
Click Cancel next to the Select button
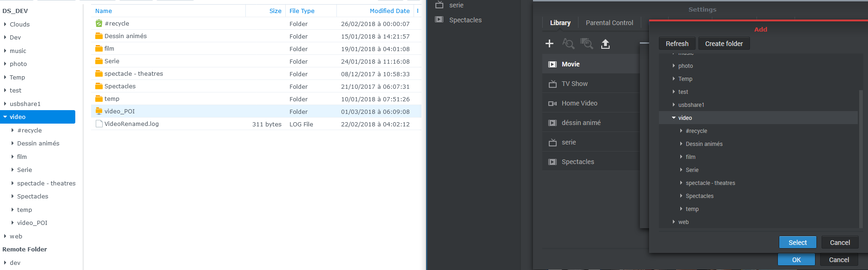[840, 243]
